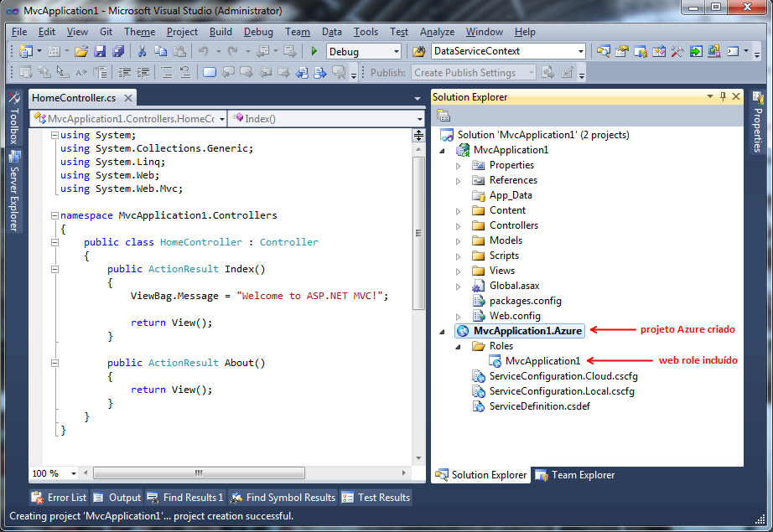This screenshot has height=532, width=773.
Task: Start debugging with the green play icon
Action: click(x=314, y=51)
